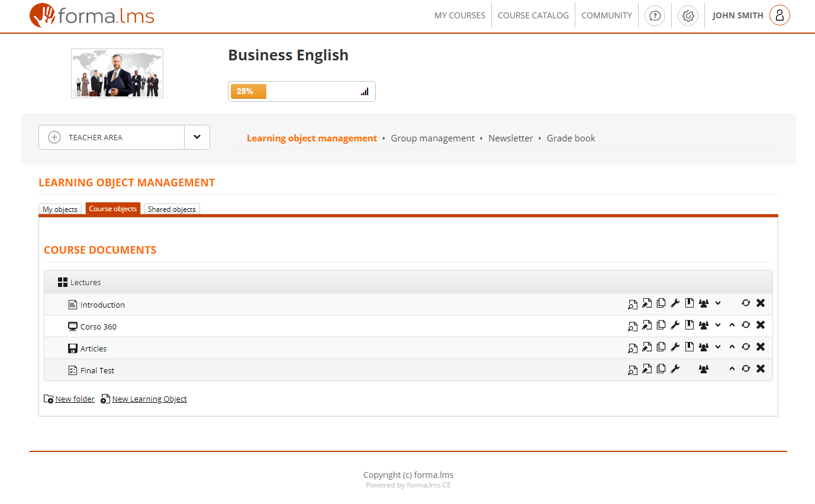The height and width of the screenshot is (504, 815).
Task: Edit the Corso 360 learning object
Action: 647,325
